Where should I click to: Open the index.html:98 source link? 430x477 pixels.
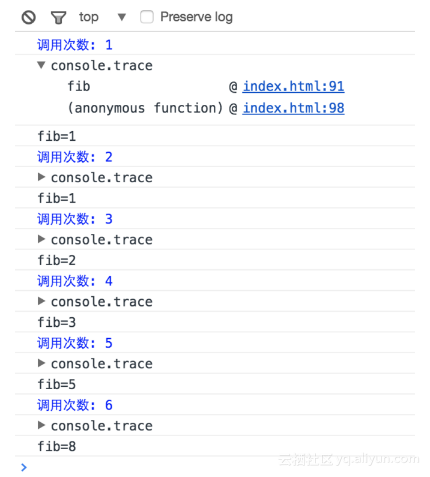pyautogui.click(x=293, y=108)
